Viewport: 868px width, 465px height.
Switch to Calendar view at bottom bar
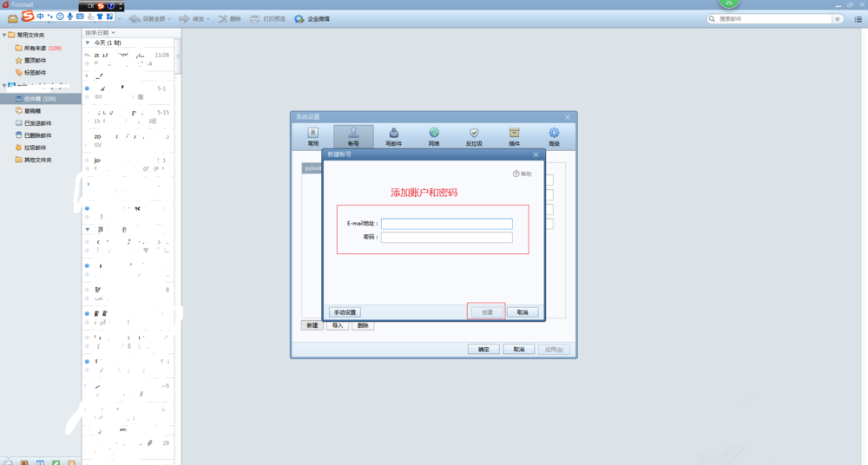coord(40,462)
